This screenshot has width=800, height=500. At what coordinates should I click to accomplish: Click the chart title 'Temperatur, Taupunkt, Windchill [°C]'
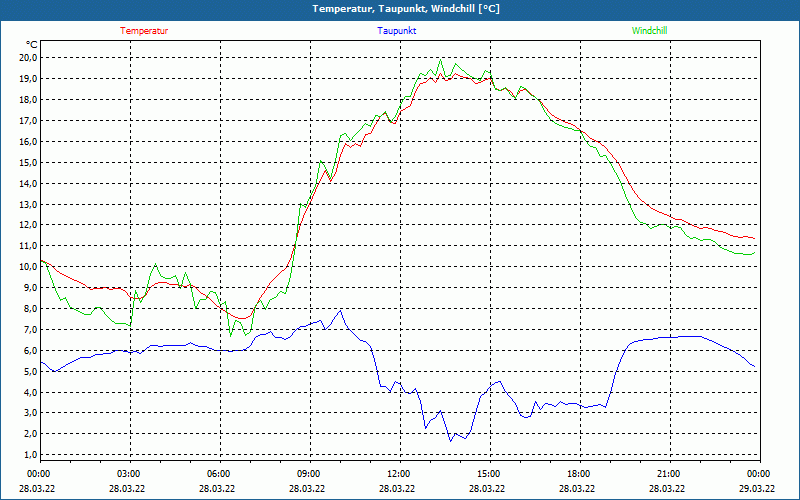click(406, 9)
